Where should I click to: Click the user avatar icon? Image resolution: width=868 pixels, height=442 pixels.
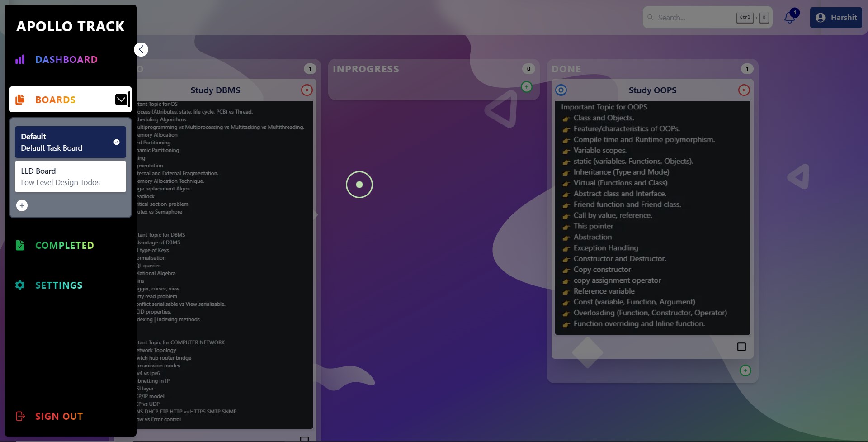(x=821, y=18)
